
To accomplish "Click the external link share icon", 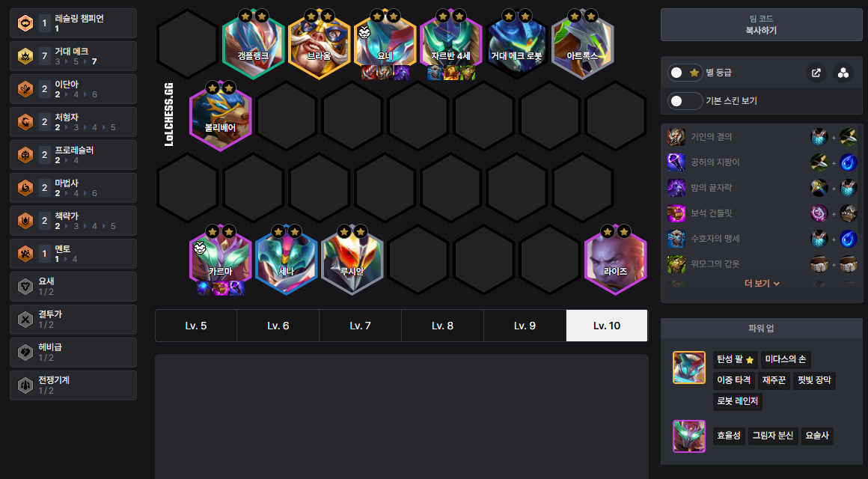I will (x=816, y=73).
